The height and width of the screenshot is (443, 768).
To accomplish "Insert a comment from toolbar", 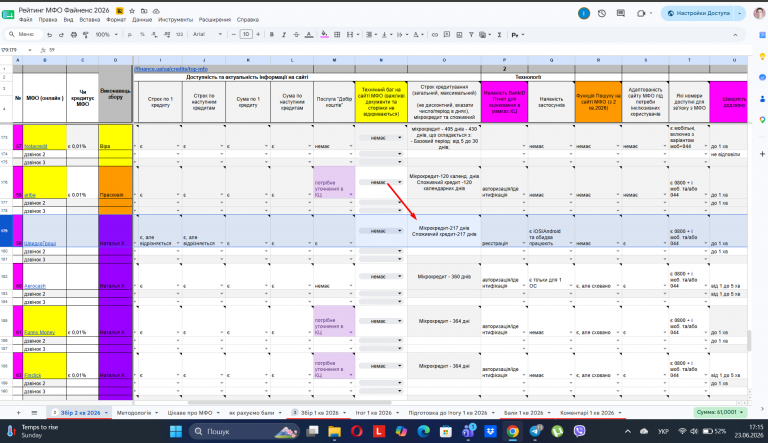I will [447, 35].
